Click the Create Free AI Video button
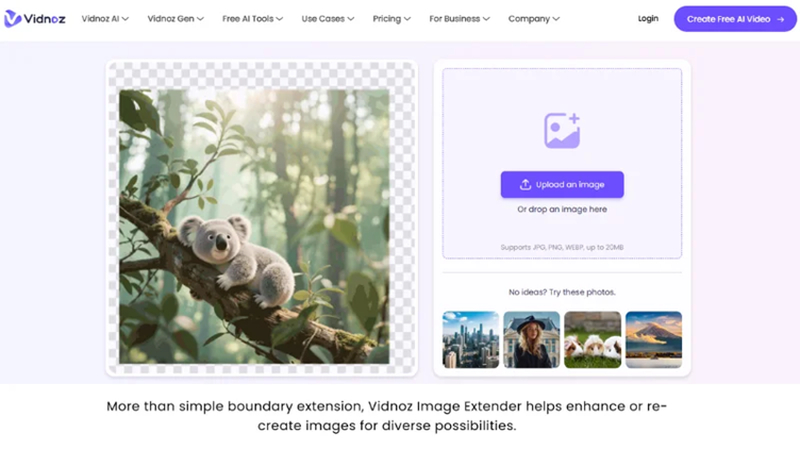The width and height of the screenshot is (800, 450). (735, 19)
